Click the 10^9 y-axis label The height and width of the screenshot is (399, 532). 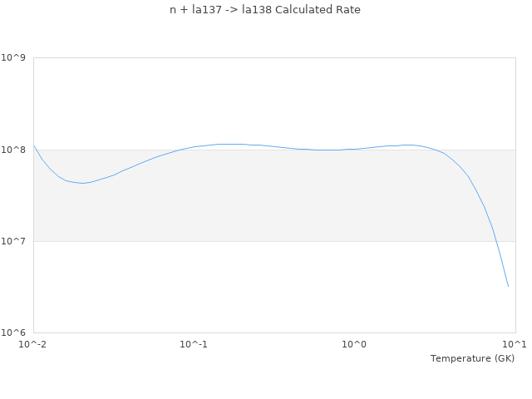tap(15, 57)
